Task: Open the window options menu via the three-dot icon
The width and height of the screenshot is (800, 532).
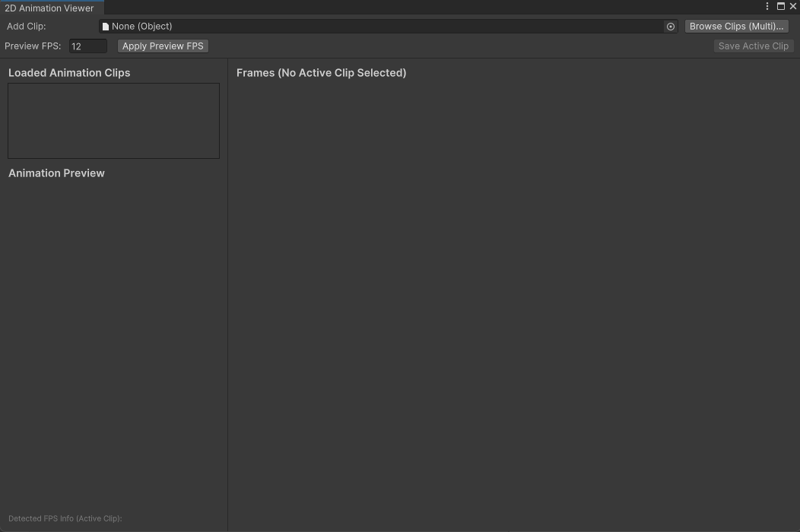Action: (767, 6)
